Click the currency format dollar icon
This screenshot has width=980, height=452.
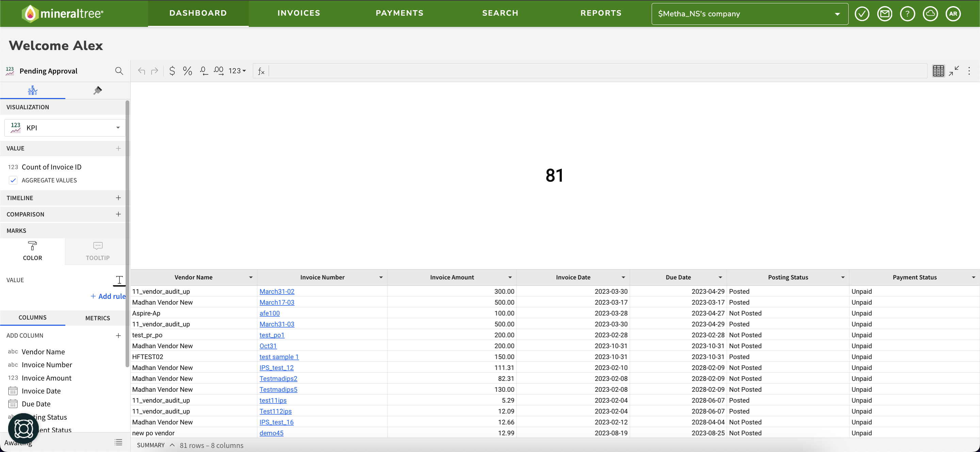point(172,71)
